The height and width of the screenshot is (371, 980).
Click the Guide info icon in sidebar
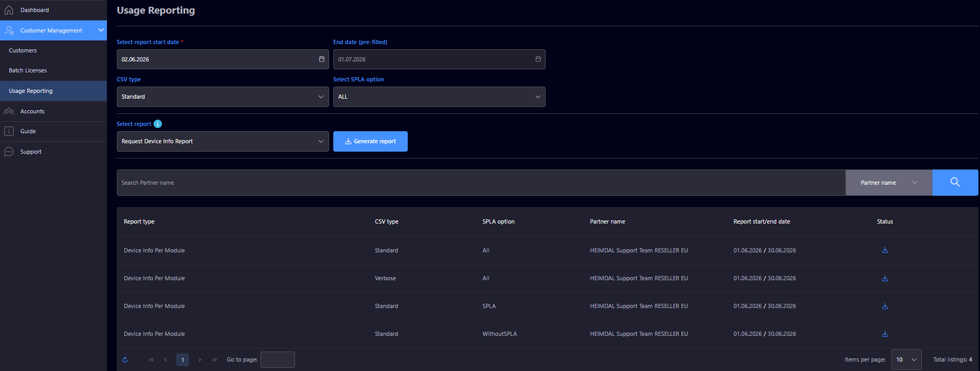pyautogui.click(x=9, y=131)
